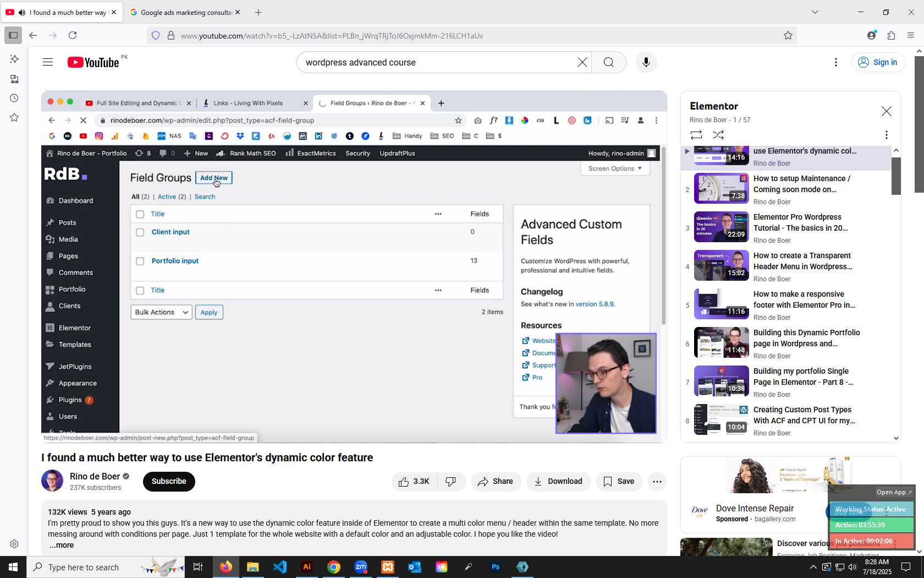Open responsive footer video thumbnail
This screenshot has height=578, width=924.
722,304
